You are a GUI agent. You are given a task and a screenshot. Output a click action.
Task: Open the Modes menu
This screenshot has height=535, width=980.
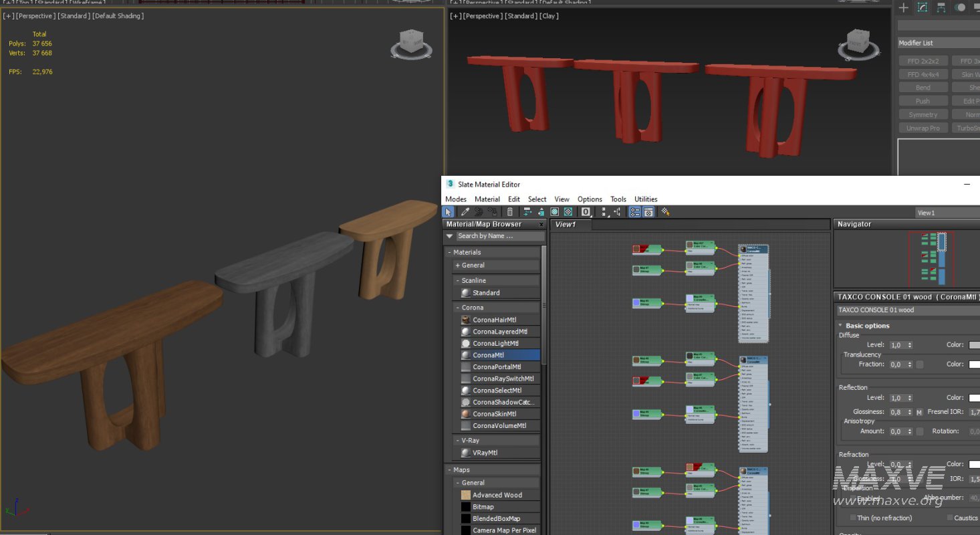[456, 199]
